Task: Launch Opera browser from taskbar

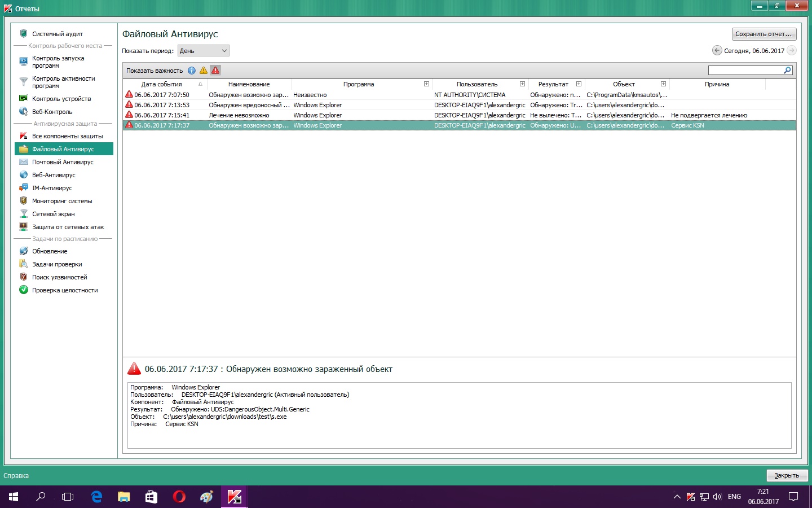Action: click(x=179, y=497)
